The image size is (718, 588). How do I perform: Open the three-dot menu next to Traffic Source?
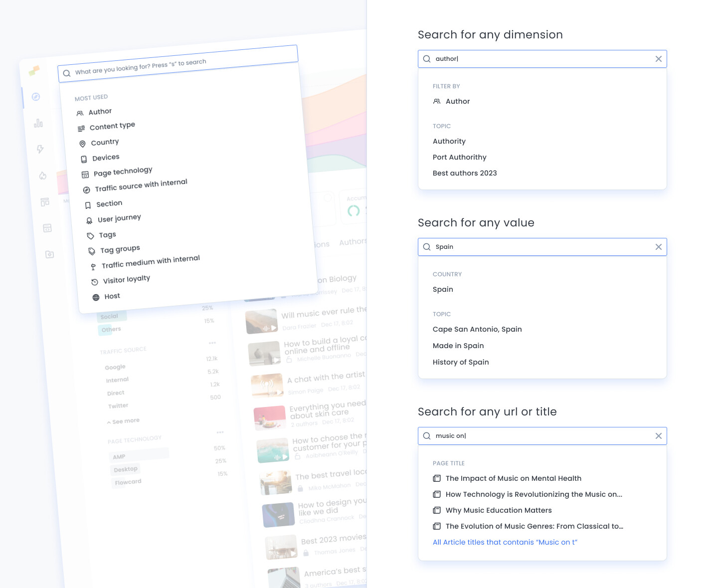tap(212, 342)
